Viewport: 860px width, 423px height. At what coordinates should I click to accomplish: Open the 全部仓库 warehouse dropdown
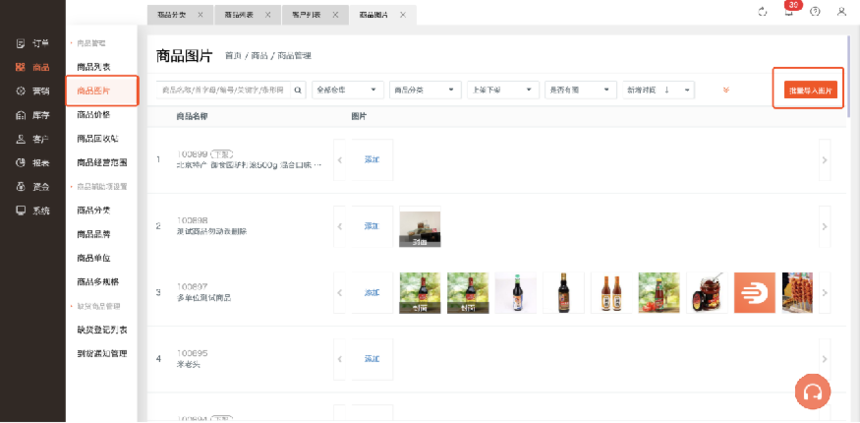tap(347, 90)
